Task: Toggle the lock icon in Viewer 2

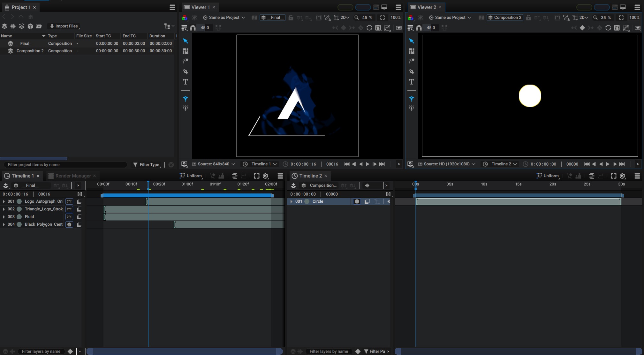Action: 528,18
